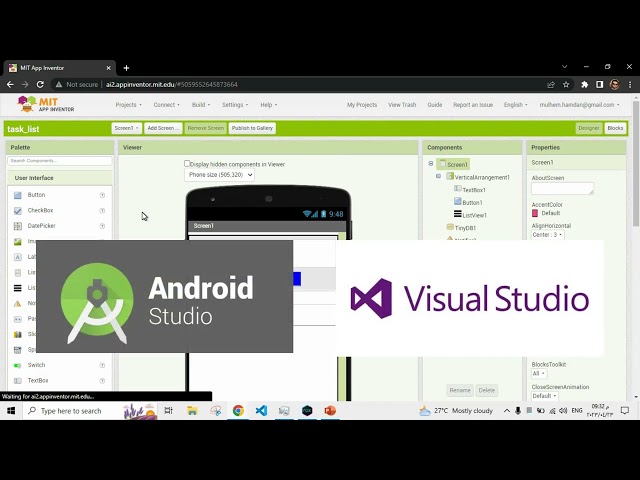Go back using the browser back arrow

pos(10,84)
